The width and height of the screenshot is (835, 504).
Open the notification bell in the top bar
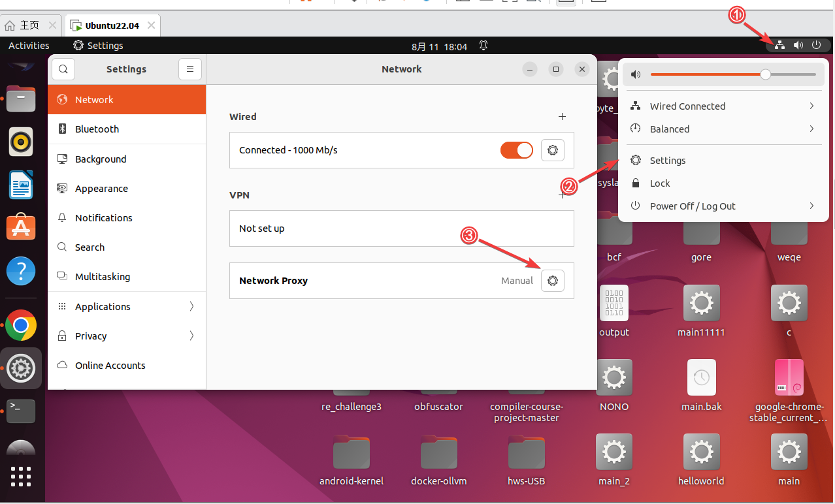[483, 46]
